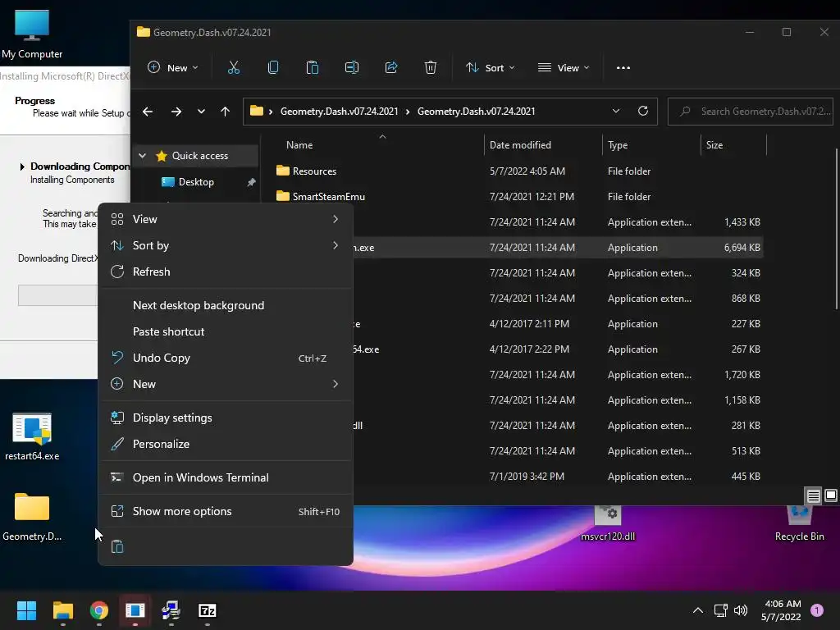Select Desktop in Quick access pane
The image size is (840, 630).
tap(196, 182)
